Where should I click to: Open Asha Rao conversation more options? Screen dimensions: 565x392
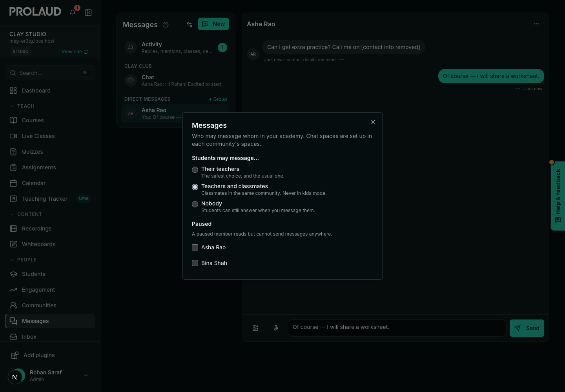[x=536, y=24]
